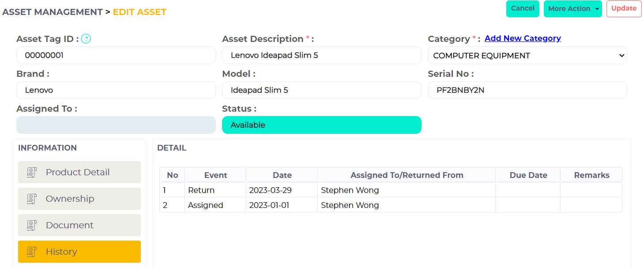Screen dimensions: 644x268
Task: Click the Asset Tag ID input field
Action: [x=116, y=56]
